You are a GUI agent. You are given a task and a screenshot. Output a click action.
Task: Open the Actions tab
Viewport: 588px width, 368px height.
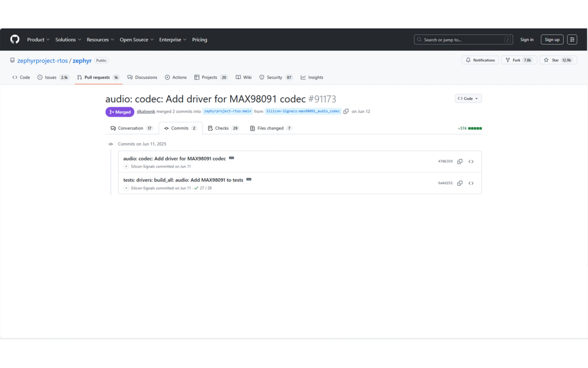pyautogui.click(x=176, y=77)
